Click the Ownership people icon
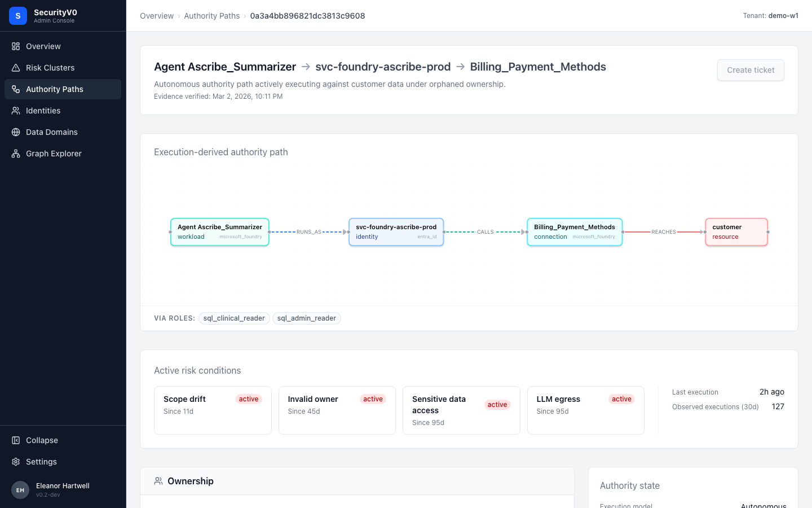 pos(158,481)
